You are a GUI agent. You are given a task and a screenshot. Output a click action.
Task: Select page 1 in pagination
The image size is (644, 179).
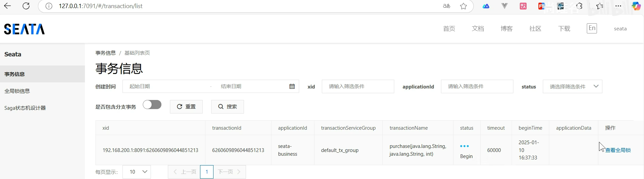click(x=207, y=172)
